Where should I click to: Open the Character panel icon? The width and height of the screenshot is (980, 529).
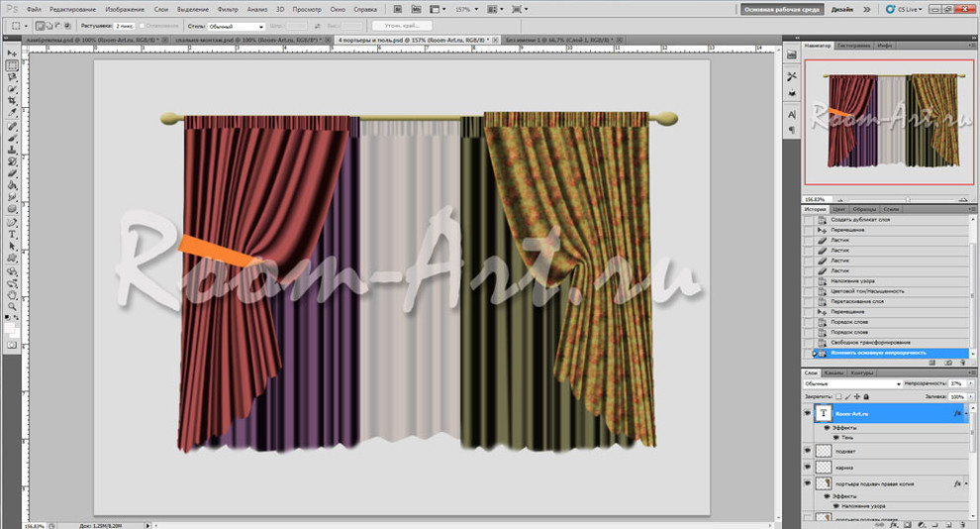click(792, 113)
